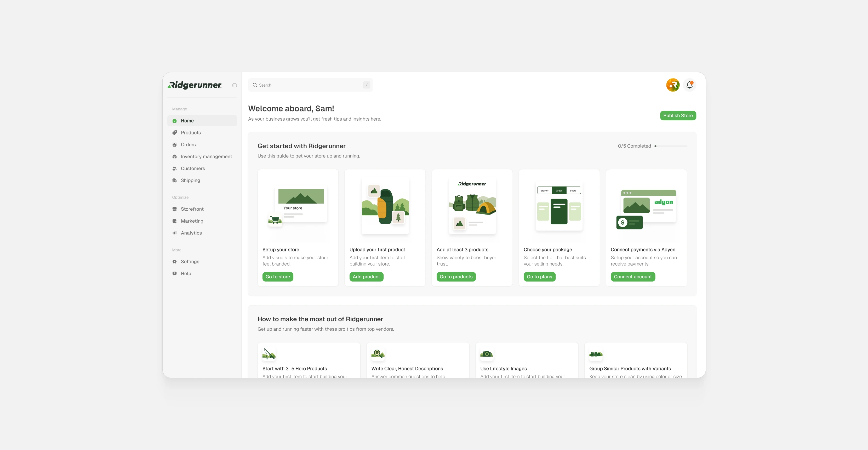
Task: Click the Add product button
Action: [366, 277]
